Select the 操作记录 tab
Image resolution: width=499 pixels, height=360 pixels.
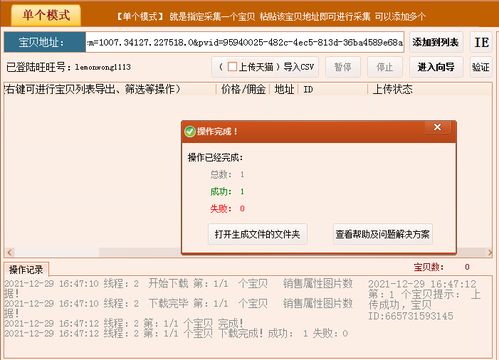(x=26, y=269)
